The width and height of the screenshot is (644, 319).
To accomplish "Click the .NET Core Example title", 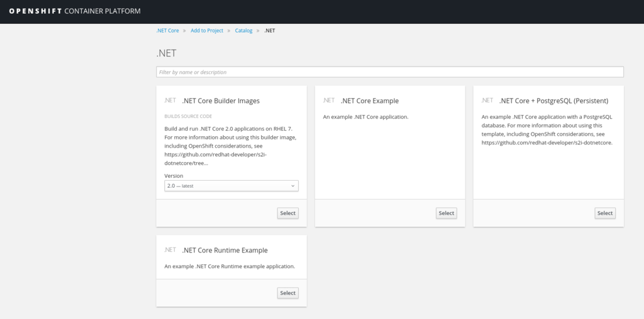I will [370, 101].
